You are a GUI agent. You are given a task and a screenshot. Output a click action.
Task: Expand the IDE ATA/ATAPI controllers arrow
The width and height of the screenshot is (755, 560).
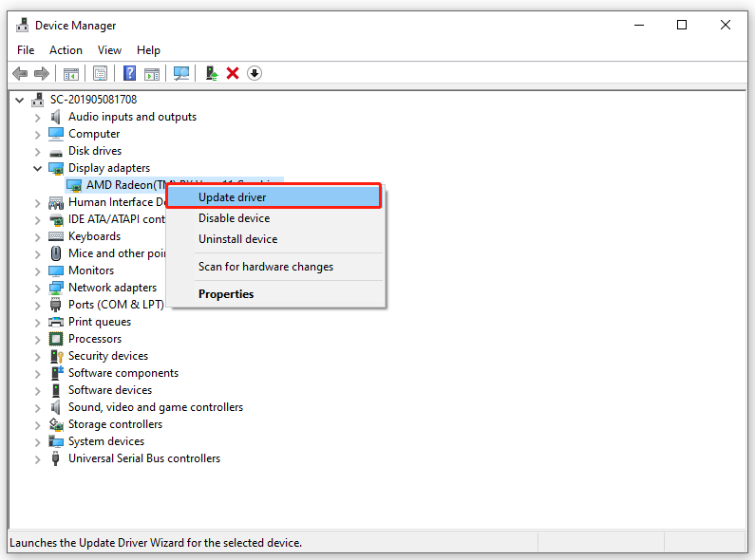click(38, 220)
